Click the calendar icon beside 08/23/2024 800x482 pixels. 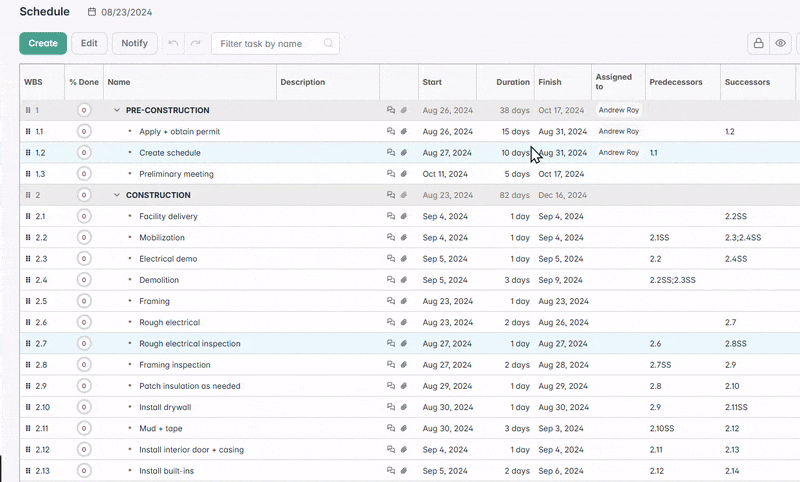click(93, 12)
